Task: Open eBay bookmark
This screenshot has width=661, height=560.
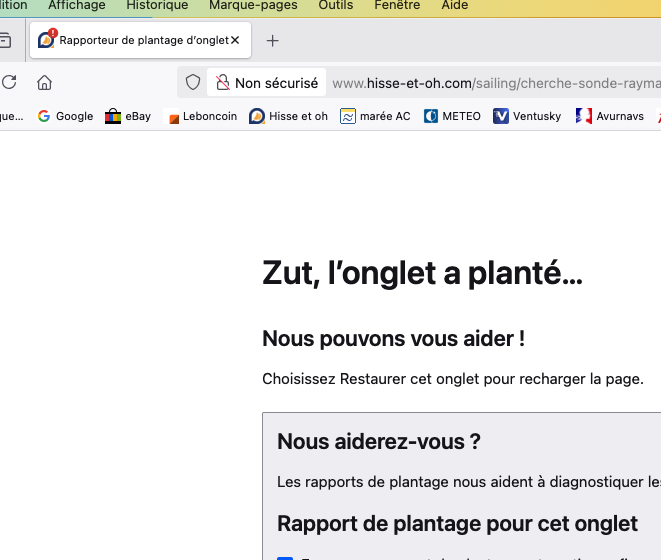Action: point(128,116)
